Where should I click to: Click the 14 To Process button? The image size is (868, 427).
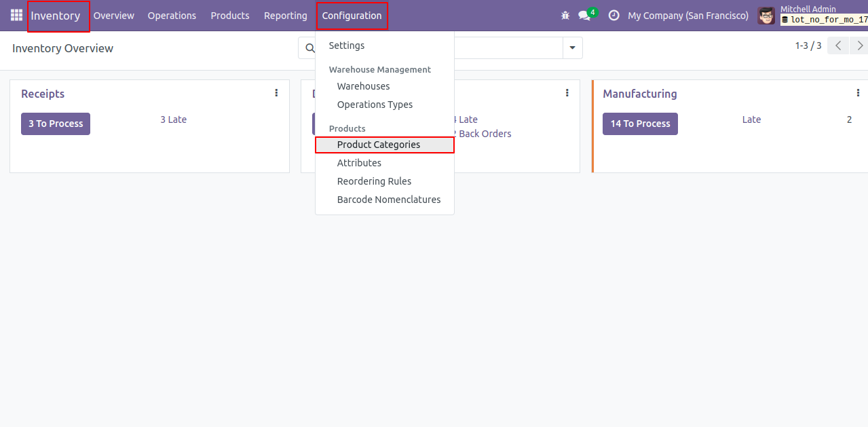point(640,124)
